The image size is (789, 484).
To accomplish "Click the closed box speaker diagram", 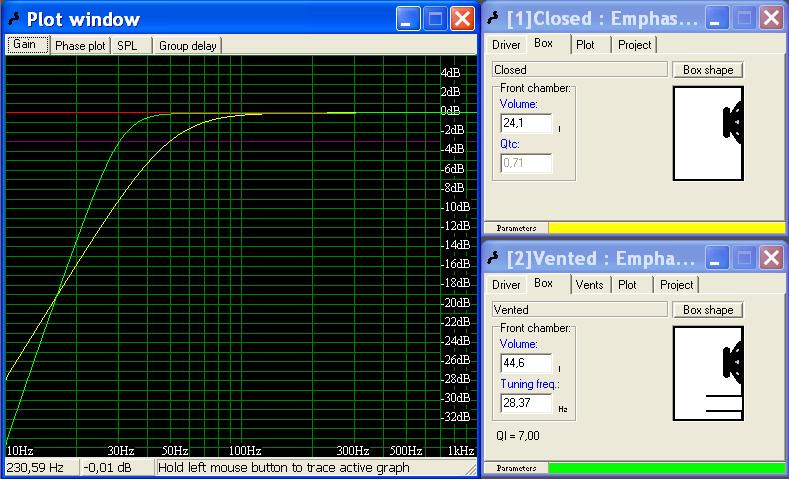I will coord(708,133).
